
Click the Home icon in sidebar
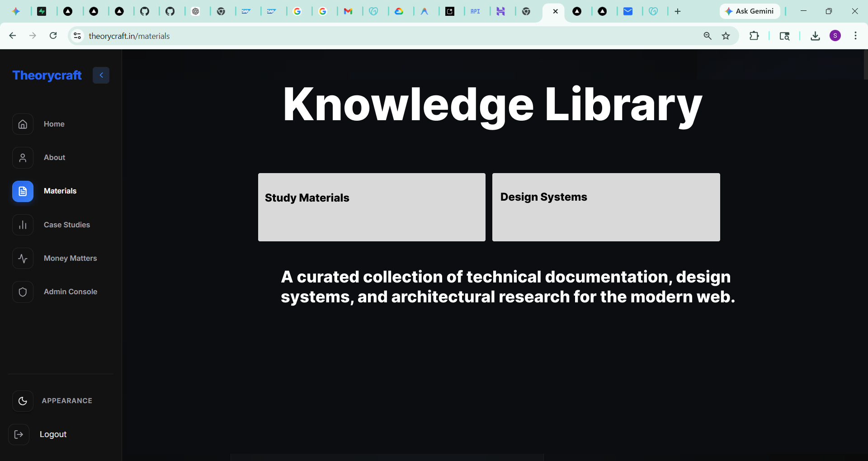23,124
